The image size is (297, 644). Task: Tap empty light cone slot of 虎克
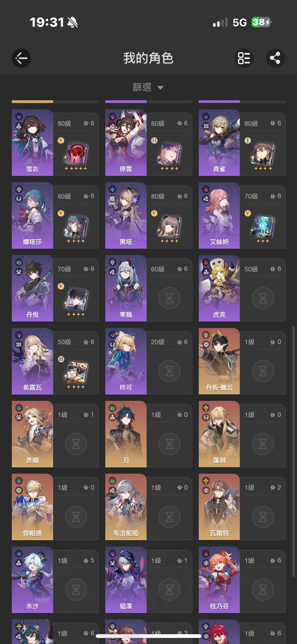(x=263, y=298)
